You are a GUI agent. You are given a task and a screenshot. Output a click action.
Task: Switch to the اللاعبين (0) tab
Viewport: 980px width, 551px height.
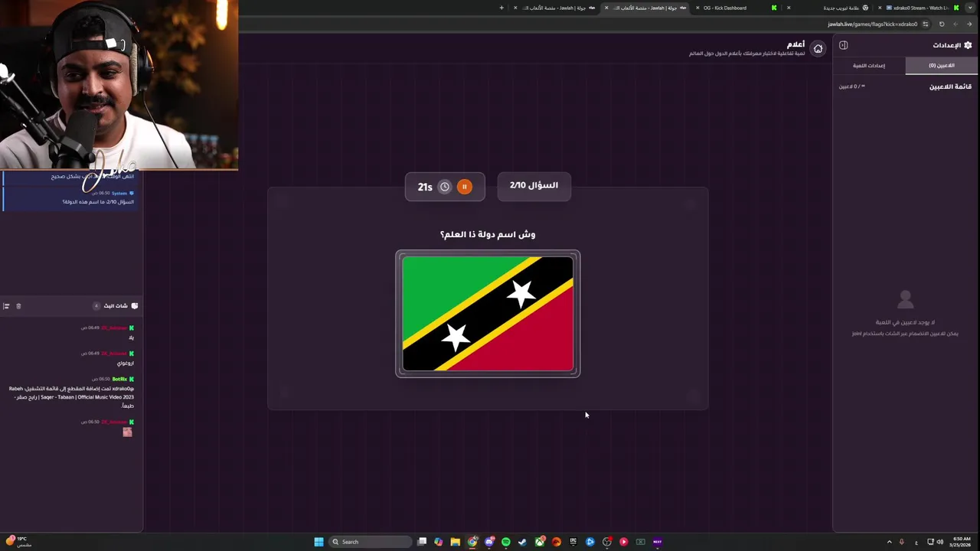(942, 66)
